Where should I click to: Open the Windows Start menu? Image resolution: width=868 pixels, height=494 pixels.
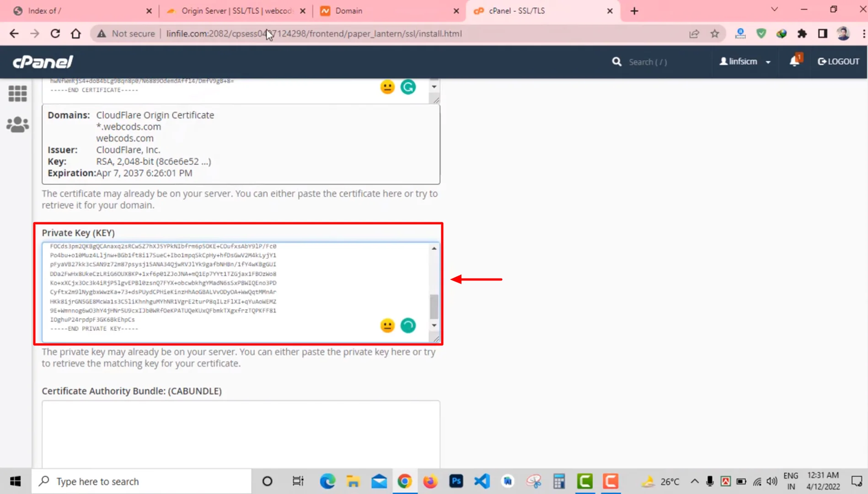click(16, 481)
